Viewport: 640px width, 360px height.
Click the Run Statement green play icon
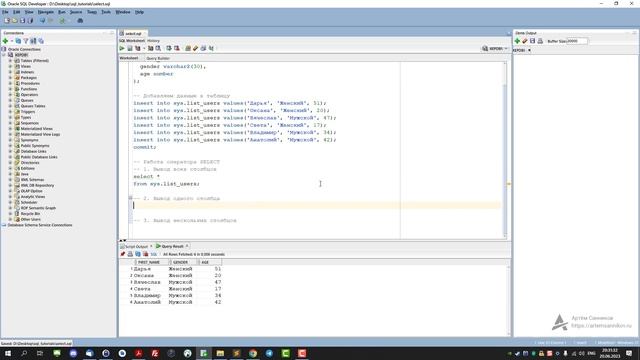(122, 48)
